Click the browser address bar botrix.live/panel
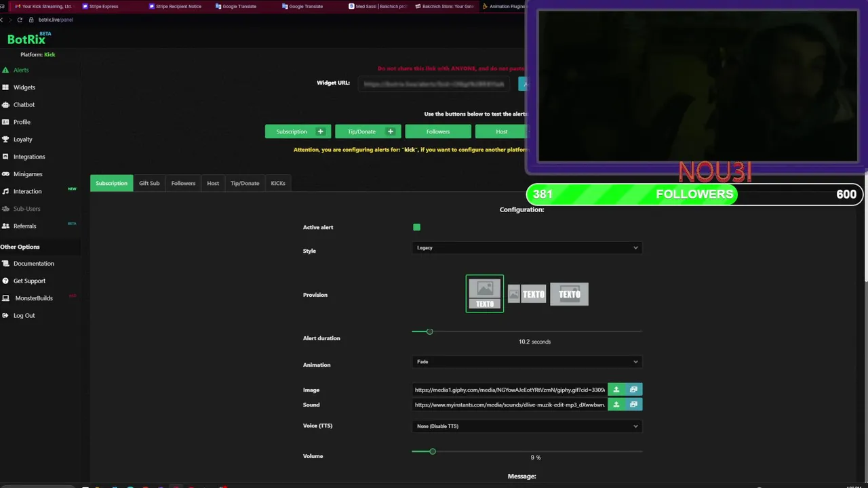 point(56,20)
